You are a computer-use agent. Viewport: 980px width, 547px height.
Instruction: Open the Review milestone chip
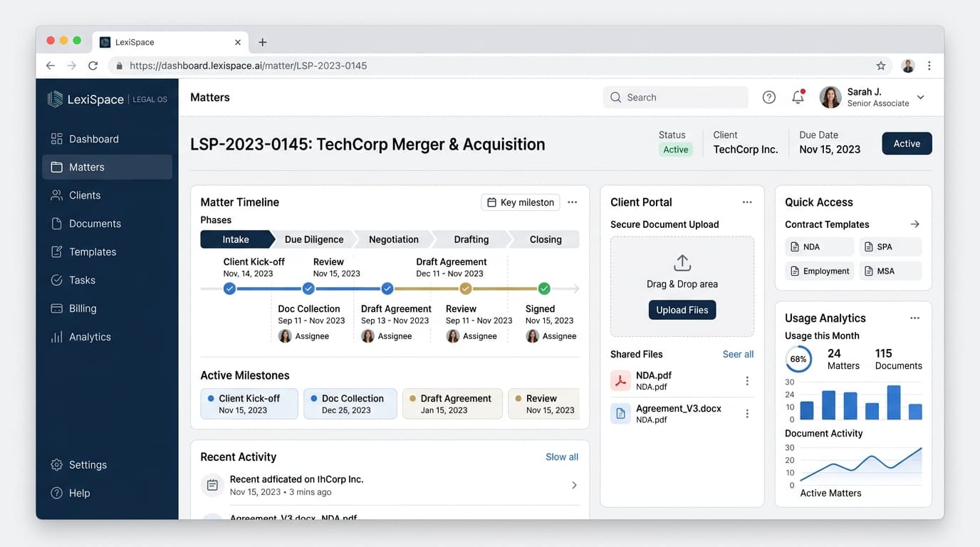pos(543,404)
